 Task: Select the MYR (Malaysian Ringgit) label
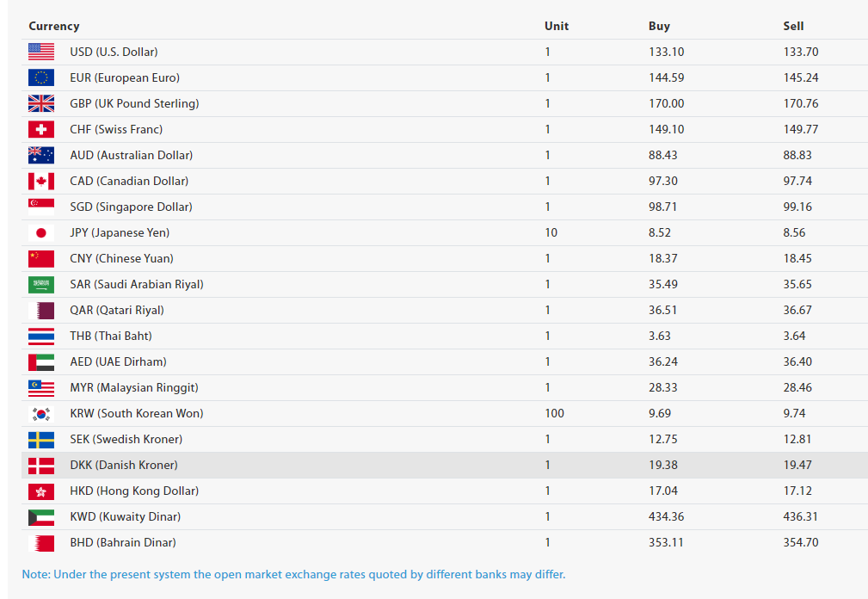pyautogui.click(x=134, y=387)
